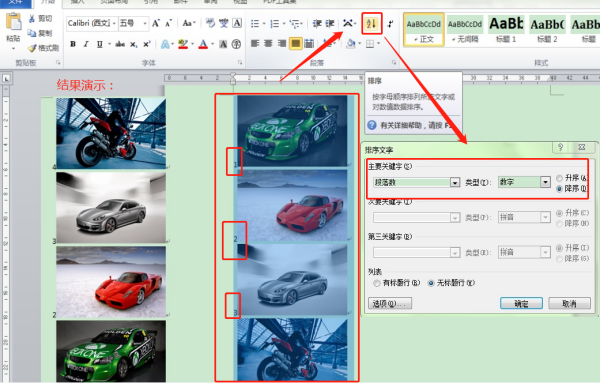Click the Increase Indent icon

pos(330,24)
